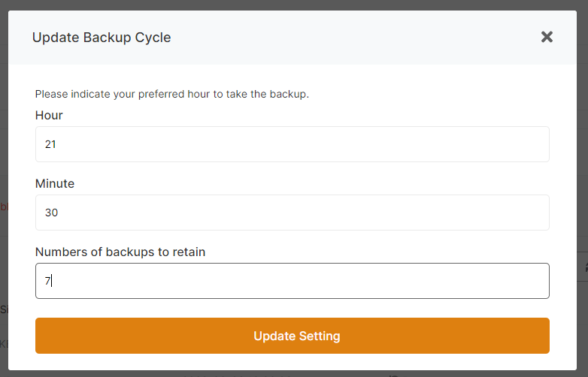Dismiss dialog via dark backdrop above it
The width and height of the screenshot is (588, 377).
[293, 5]
